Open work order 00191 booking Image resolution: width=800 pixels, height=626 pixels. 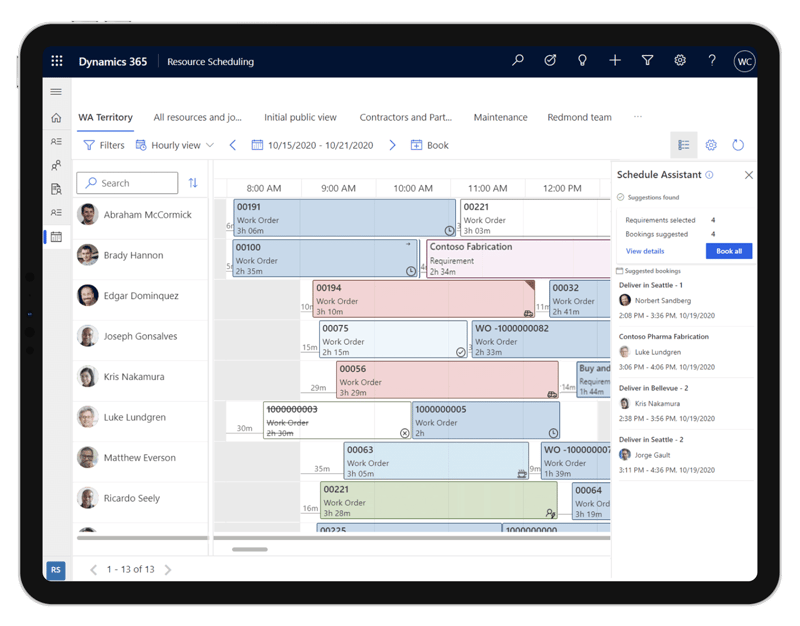click(344, 218)
